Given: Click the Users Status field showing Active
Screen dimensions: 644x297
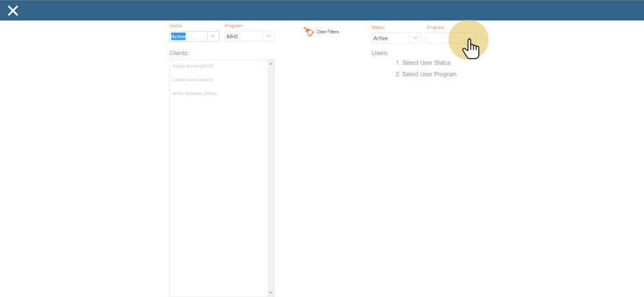Looking at the screenshot, I should pos(390,38).
